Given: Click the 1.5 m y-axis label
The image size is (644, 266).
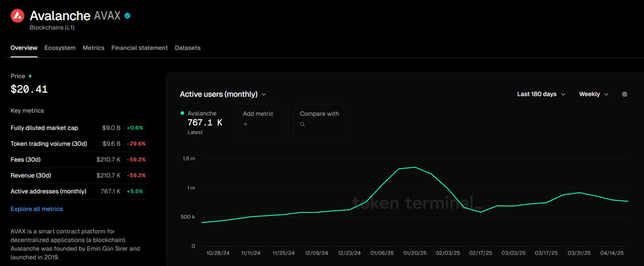Looking at the screenshot, I should coord(188,159).
